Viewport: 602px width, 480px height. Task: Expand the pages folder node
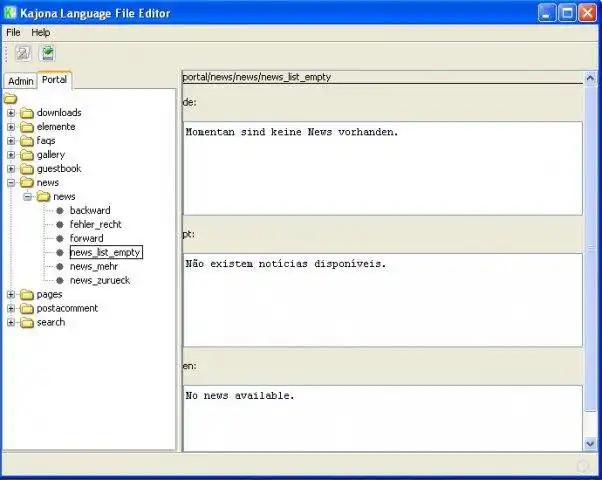click(x=11, y=295)
